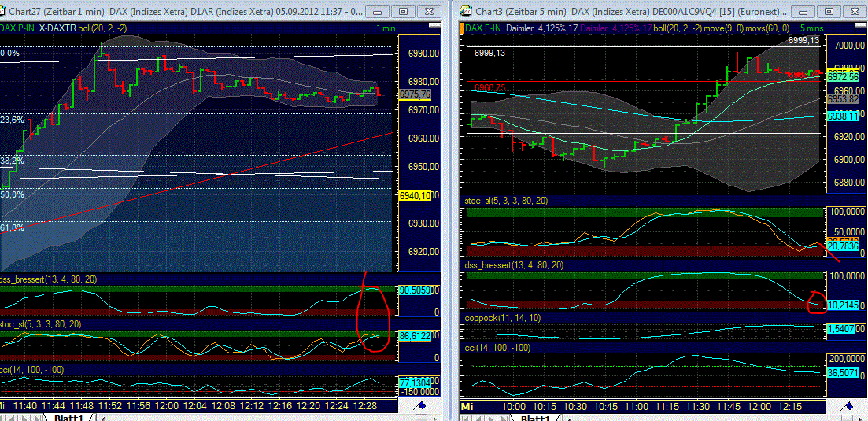Select dss_bressert(13, 4, 80, 20) label in Chart27
868x421 pixels.
click(49, 280)
